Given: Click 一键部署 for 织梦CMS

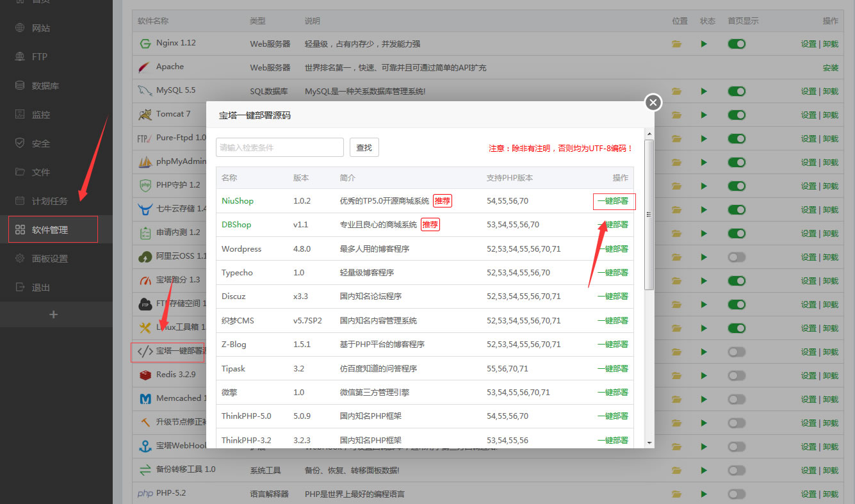Looking at the screenshot, I should pyautogui.click(x=613, y=320).
